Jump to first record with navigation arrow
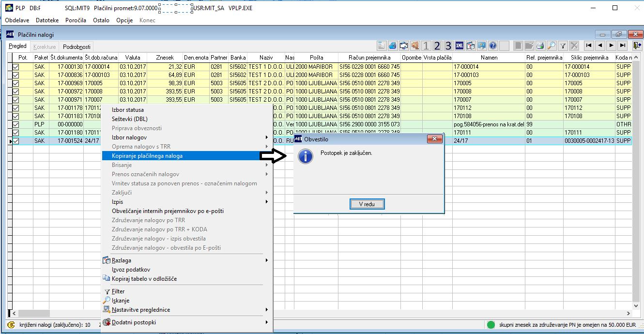The image size is (644, 334). point(589,46)
